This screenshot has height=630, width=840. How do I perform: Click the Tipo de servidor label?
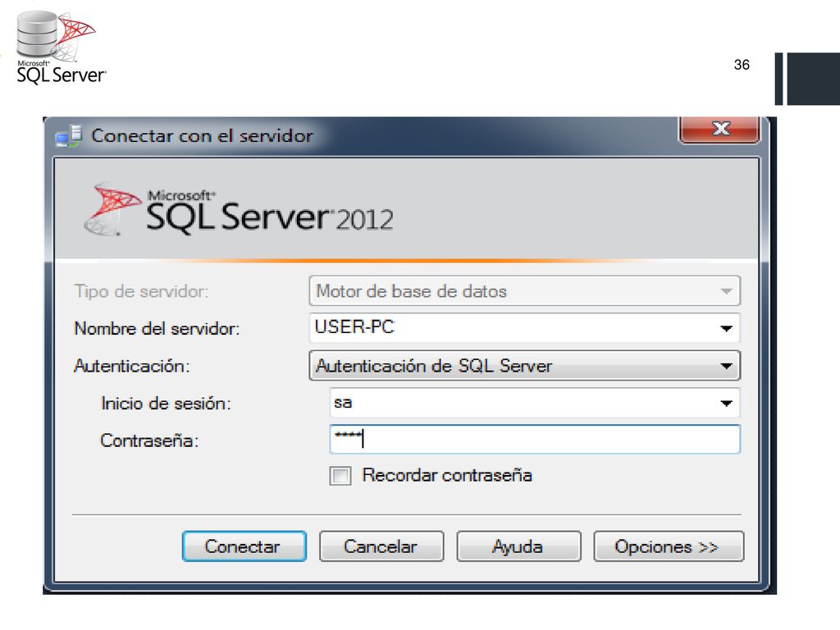(x=141, y=291)
